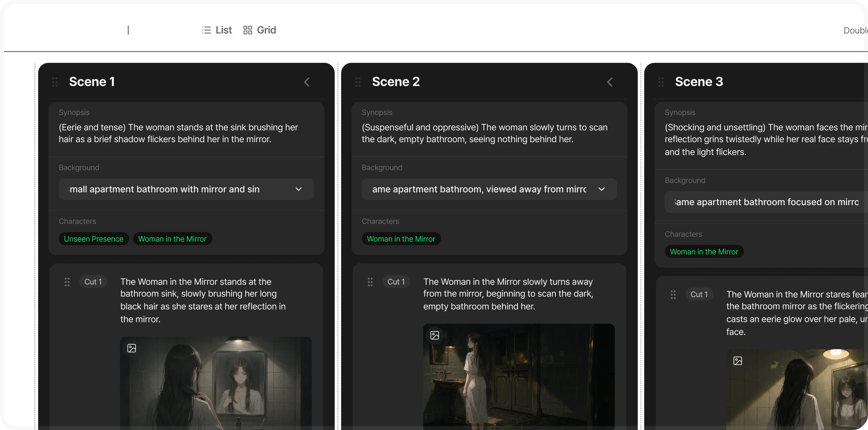This screenshot has height=430, width=868.
Task: Grab the Scene 3 drag handle
Action: [x=661, y=82]
